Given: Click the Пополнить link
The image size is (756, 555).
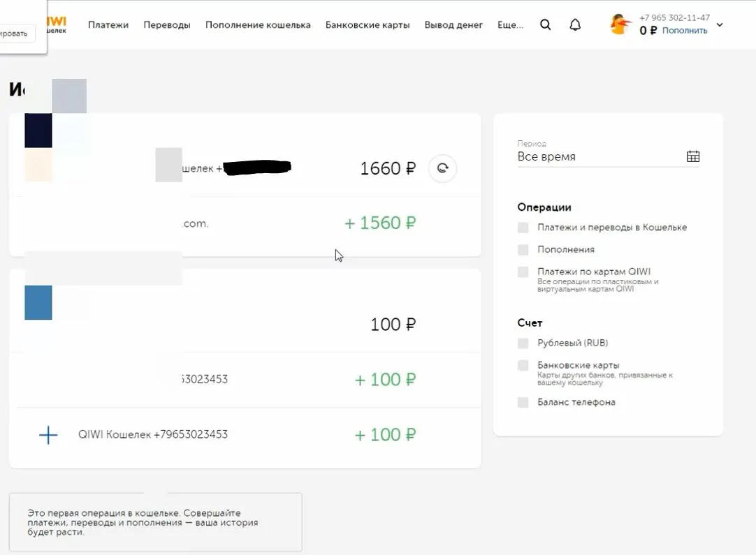Looking at the screenshot, I should (685, 30).
